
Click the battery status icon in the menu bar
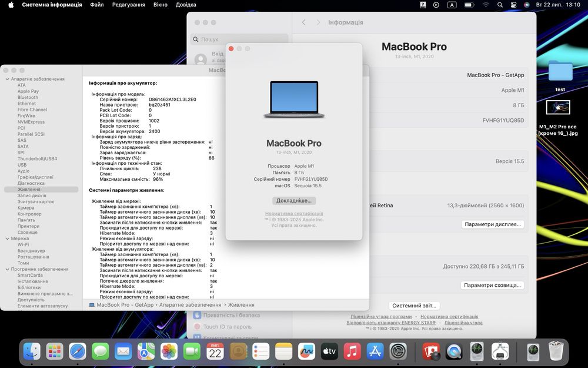[469, 5]
